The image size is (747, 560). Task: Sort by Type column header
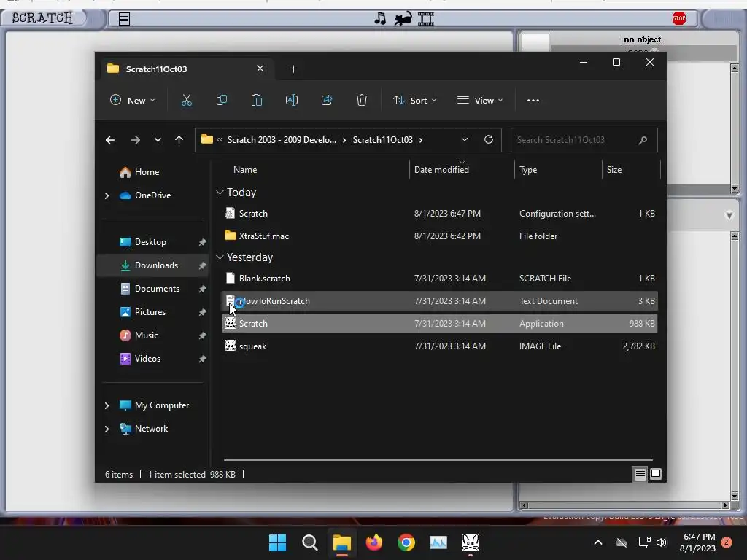[x=528, y=169]
